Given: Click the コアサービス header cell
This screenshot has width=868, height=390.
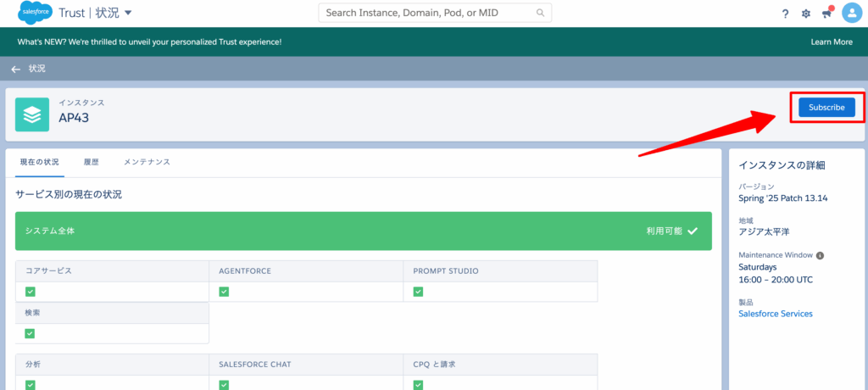Looking at the screenshot, I should tap(113, 271).
